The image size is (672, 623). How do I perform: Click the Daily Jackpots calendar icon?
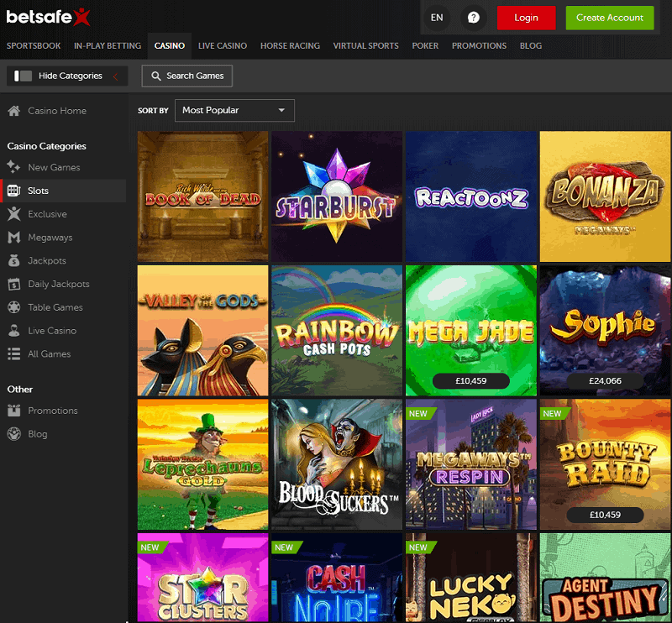click(13, 285)
